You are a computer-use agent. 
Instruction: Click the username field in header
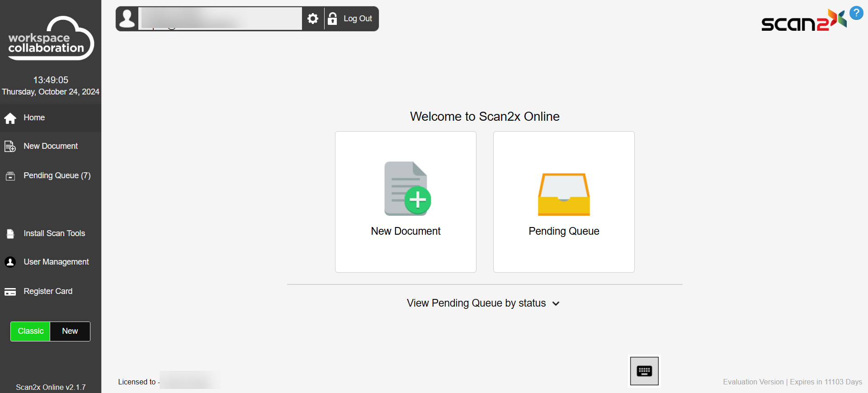click(x=220, y=19)
